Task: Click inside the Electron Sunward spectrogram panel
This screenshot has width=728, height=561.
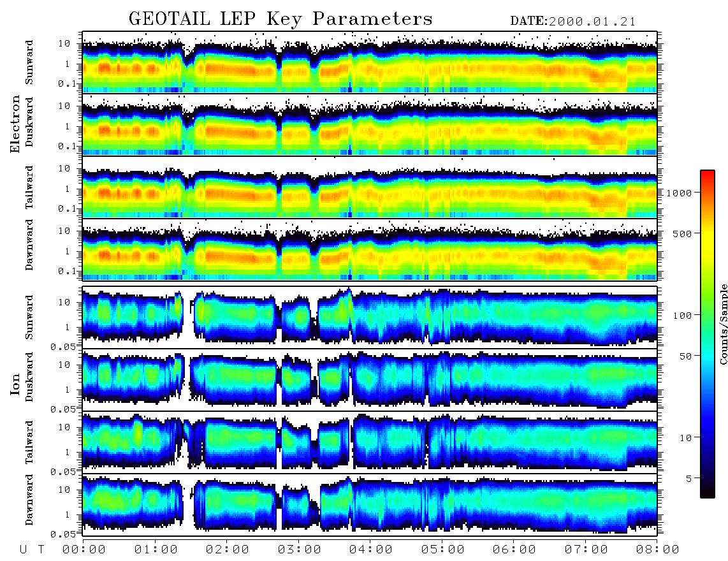Action: (370, 62)
